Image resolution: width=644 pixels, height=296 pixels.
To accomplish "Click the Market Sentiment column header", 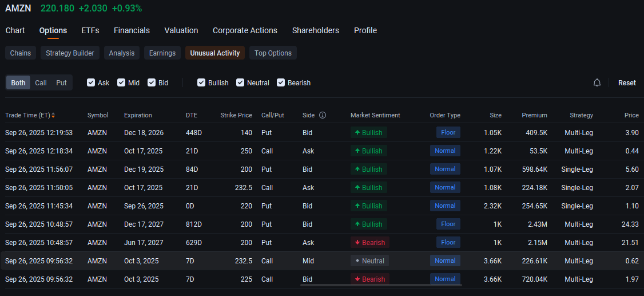I will (375, 115).
